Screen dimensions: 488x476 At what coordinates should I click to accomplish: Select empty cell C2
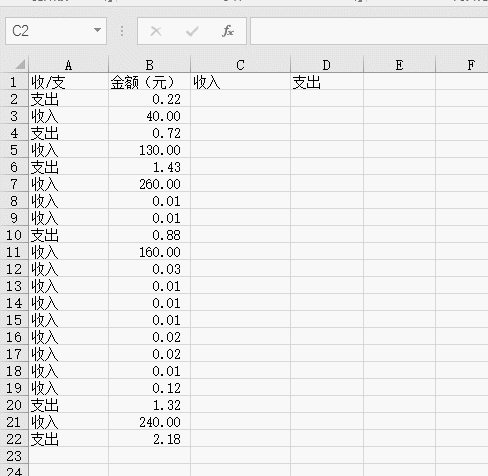pyautogui.click(x=240, y=99)
